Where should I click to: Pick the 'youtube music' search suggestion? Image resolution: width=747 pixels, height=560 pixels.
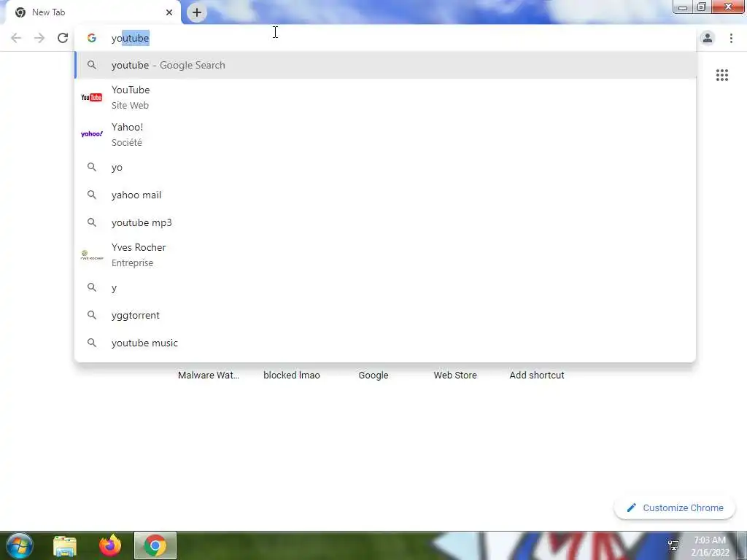[x=385, y=343]
